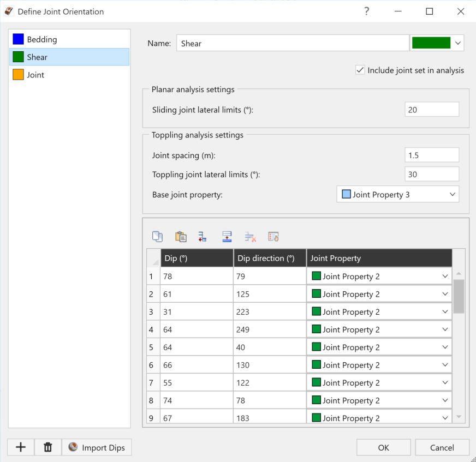Click the Joint spacing field

(x=432, y=155)
